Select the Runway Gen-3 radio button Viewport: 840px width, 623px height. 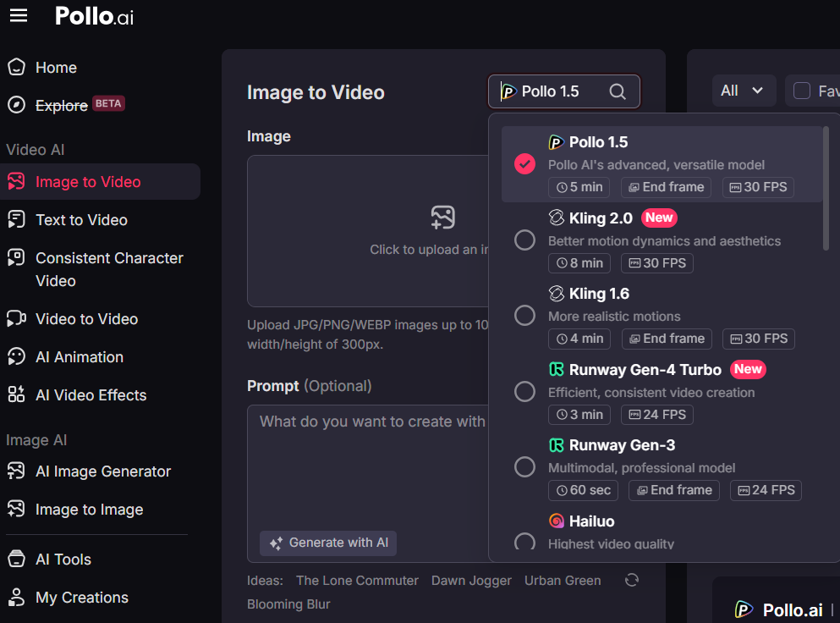pos(524,467)
